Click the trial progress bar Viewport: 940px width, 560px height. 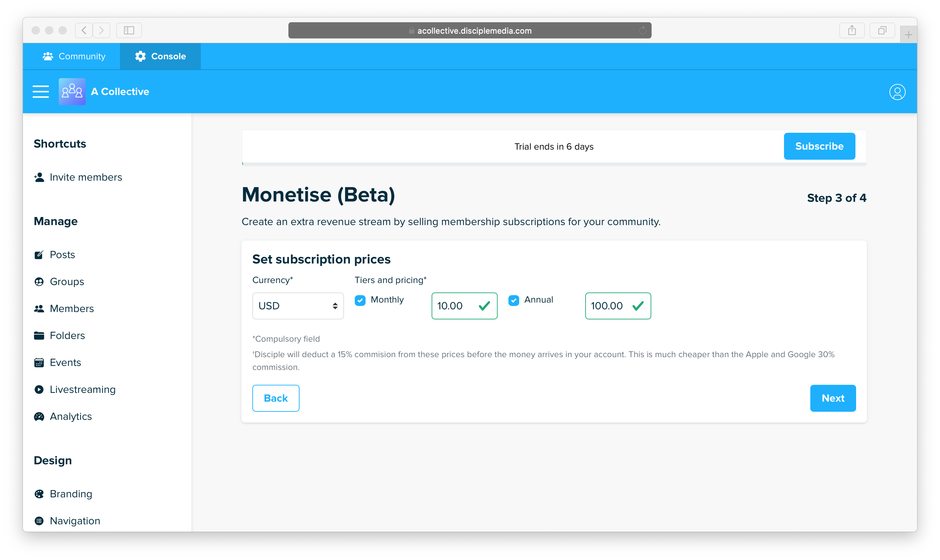(554, 164)
